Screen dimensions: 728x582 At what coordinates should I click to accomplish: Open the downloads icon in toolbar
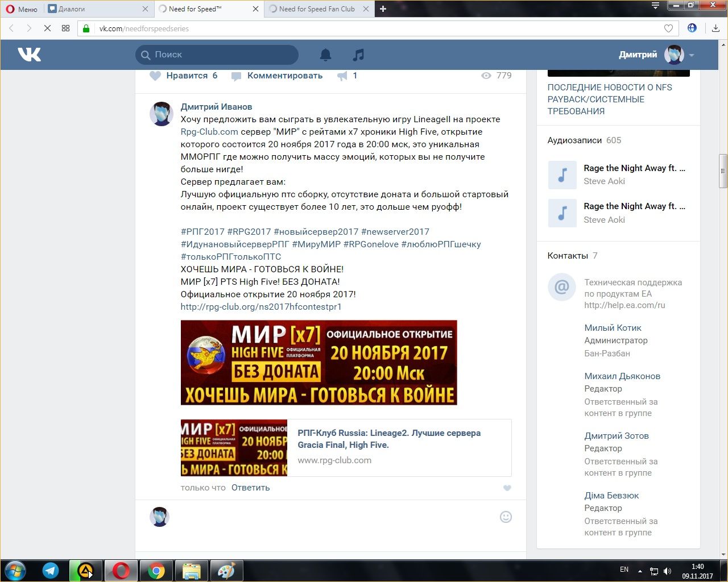pos(715,28)
